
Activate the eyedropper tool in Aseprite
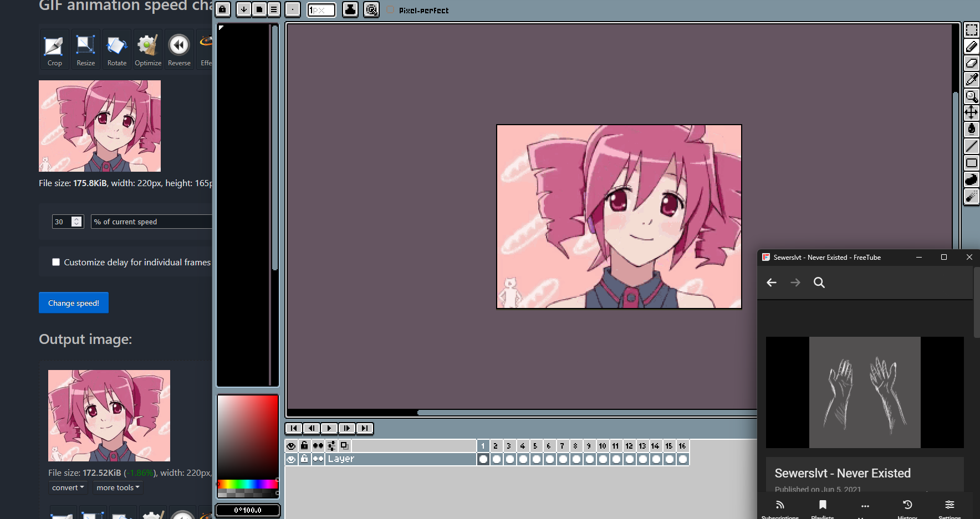point(972,80)
